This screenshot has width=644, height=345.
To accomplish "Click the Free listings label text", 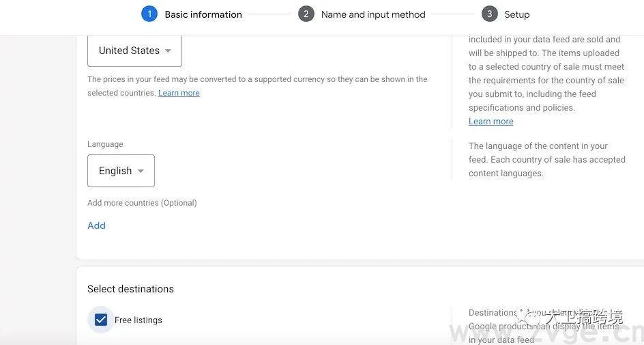I will 138,320.
